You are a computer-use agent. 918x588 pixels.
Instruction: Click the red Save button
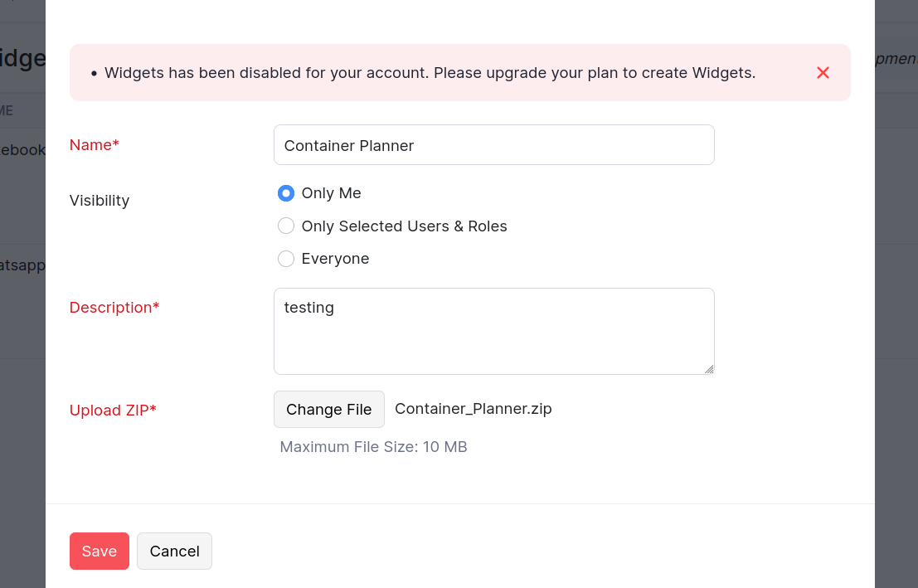(x=100, y=552)
